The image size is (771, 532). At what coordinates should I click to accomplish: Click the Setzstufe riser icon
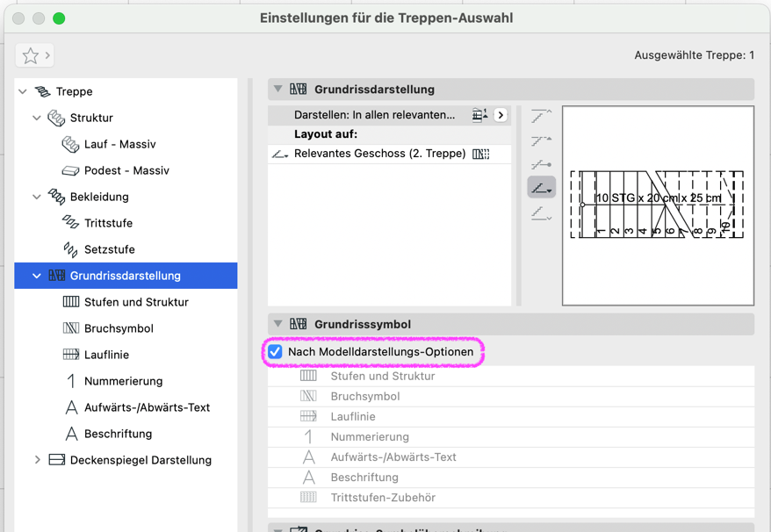70,249
